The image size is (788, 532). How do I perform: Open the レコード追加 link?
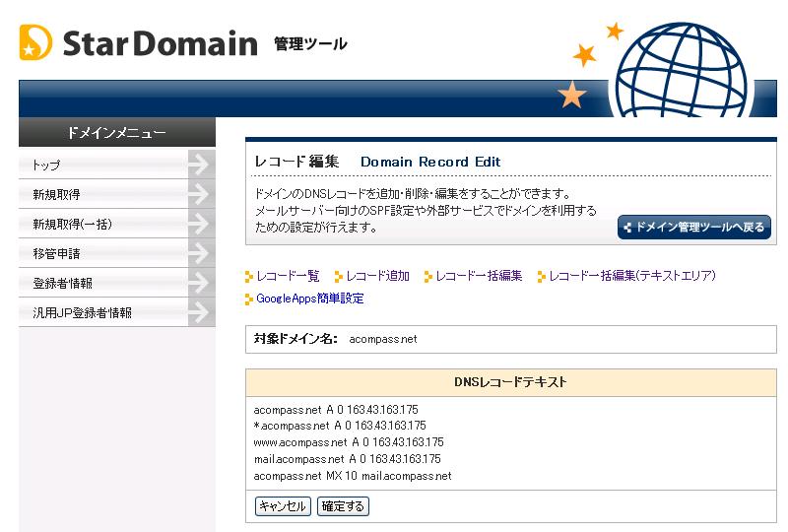click(x=377, y=276)
